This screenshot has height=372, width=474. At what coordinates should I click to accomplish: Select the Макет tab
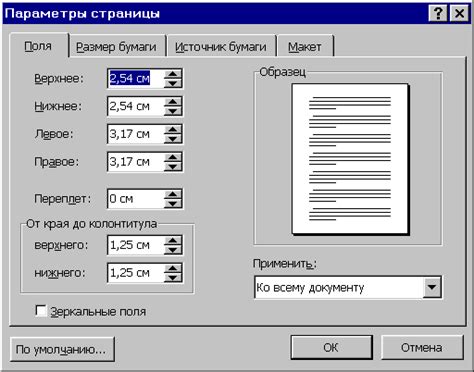pos(305,47)
